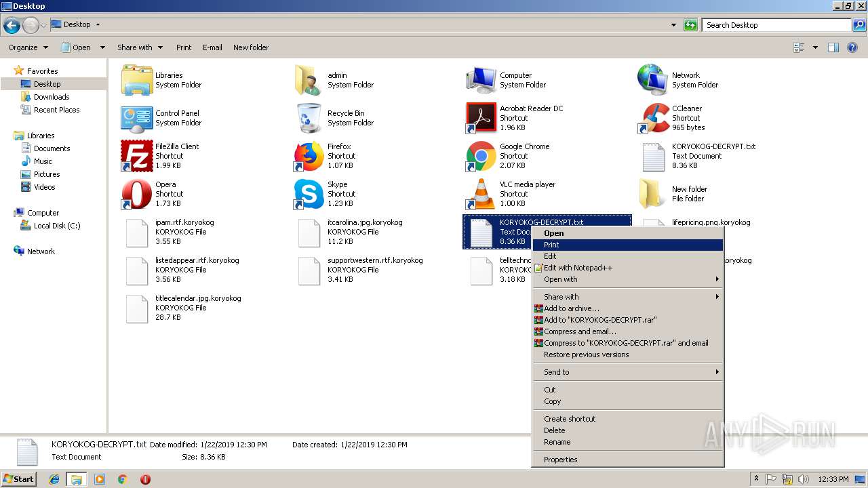This screenshot has height=488, width=868.
Task: Click the Back navigation arrow
Action: (x=12, y=25)
